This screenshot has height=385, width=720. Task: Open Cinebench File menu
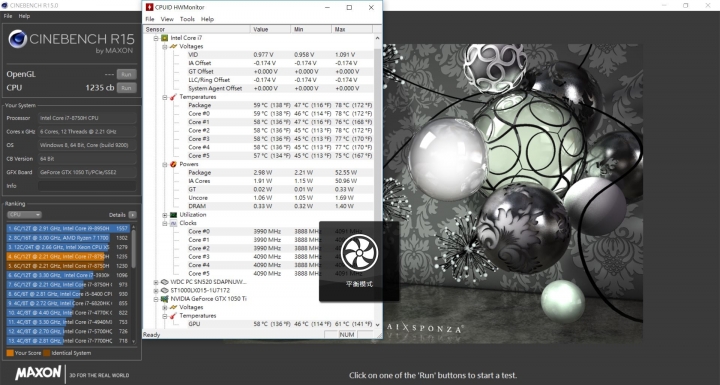pos(8,16)
